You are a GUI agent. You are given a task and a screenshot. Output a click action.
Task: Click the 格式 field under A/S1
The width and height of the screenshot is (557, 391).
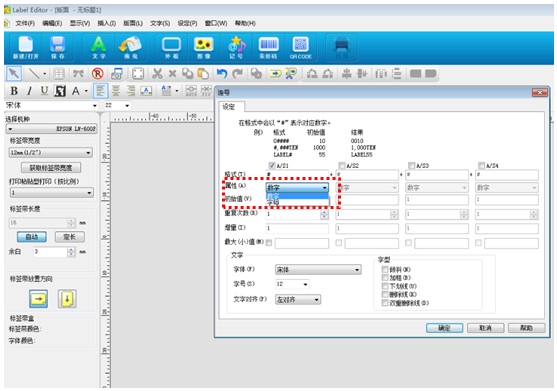click(297, 174)
